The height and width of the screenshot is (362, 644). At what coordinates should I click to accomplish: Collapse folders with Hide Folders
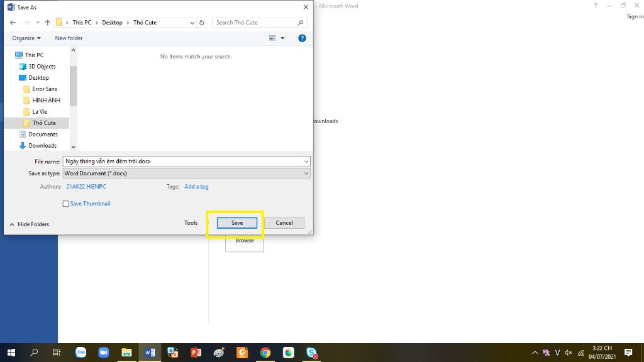pyautogui.click(x=29, y=224)
